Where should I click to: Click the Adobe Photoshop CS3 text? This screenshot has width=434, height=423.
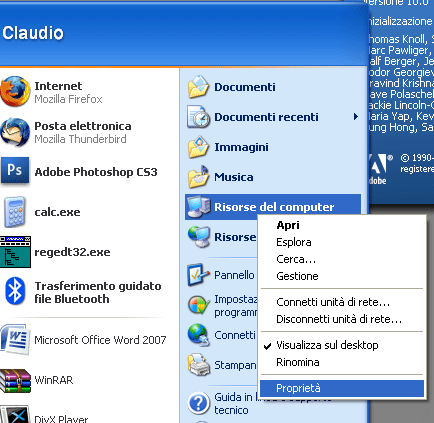coord(96,172)
